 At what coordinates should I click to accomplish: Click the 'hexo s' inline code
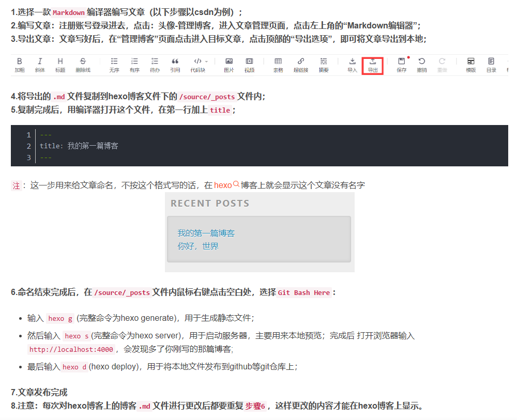click(77, 336)
